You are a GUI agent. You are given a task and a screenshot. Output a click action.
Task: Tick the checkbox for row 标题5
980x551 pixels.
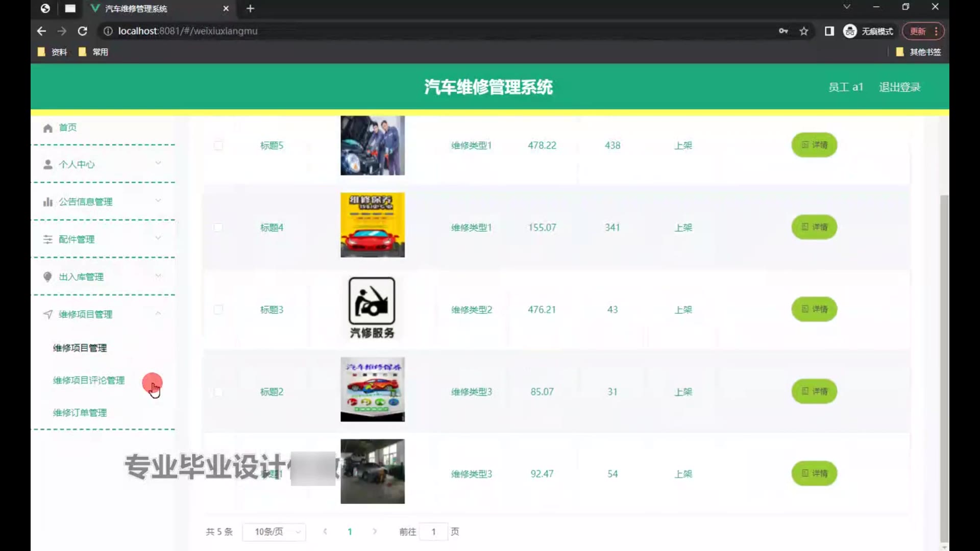pyautogui.click(x=218, y=145)
